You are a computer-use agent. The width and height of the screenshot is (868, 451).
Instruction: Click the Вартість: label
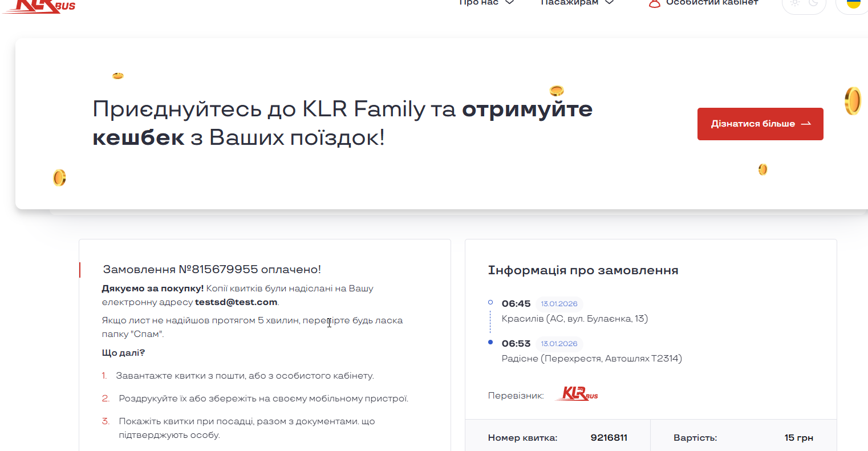(695, 438)
